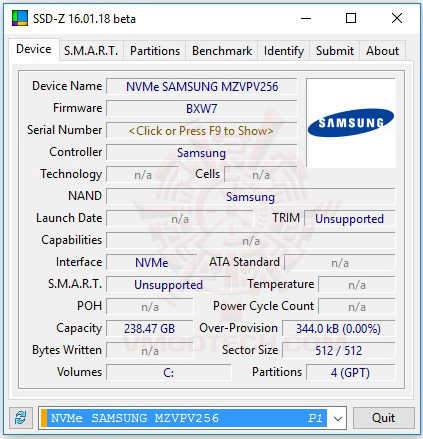Screen dimensions: 423x439
Task: Click the POH n/a field
Action: click(x=150, y=307)
